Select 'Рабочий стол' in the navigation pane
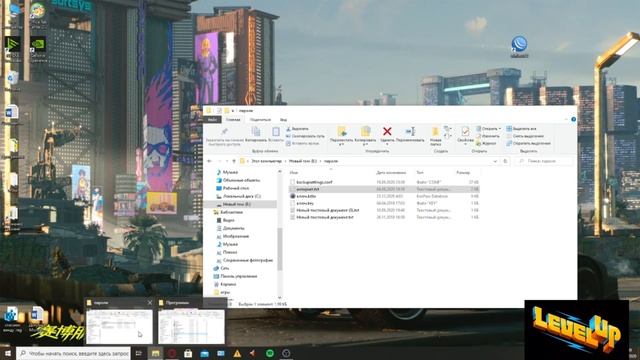The height and width of the screenshot is (360, 640). tap(236, 188)
